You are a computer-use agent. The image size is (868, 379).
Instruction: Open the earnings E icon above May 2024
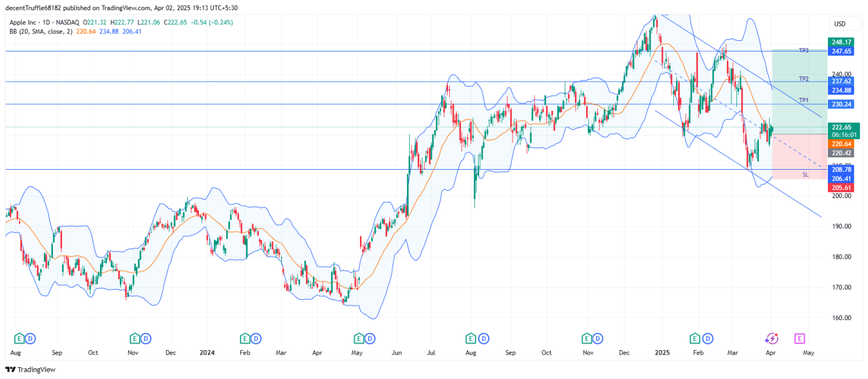point(358,339)
